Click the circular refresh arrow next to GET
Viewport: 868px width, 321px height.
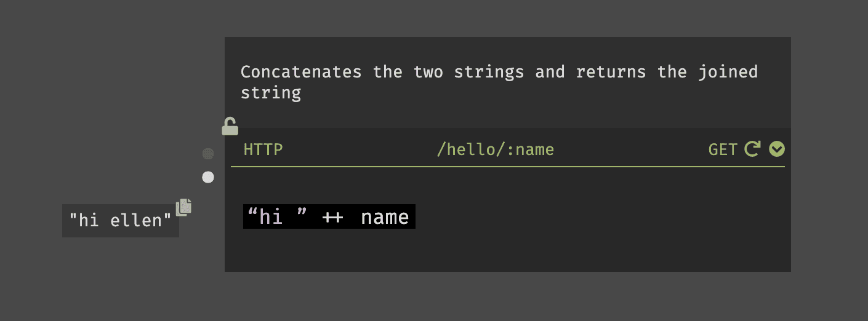pos(752,149)
